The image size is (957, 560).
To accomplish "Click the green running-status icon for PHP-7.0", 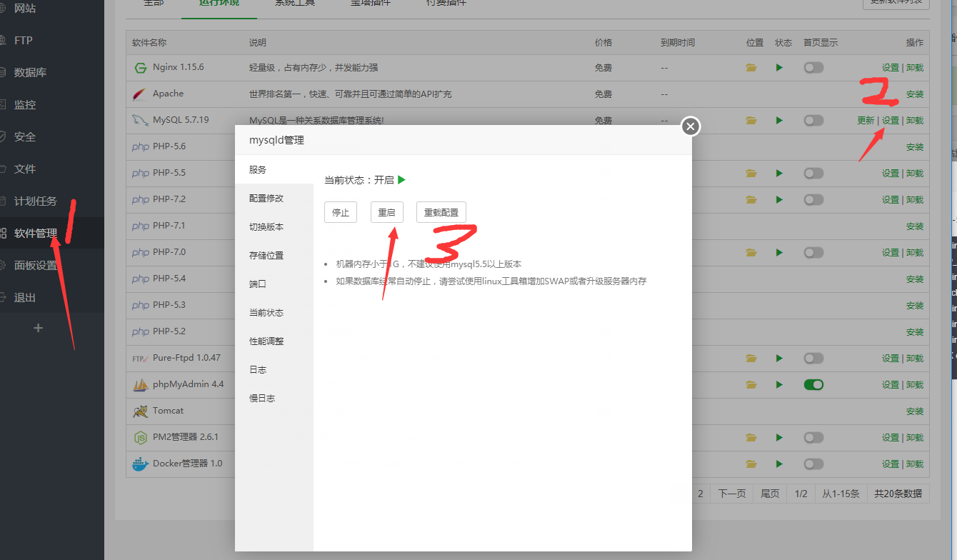I will pyautogui.click(x=779, y=253).
